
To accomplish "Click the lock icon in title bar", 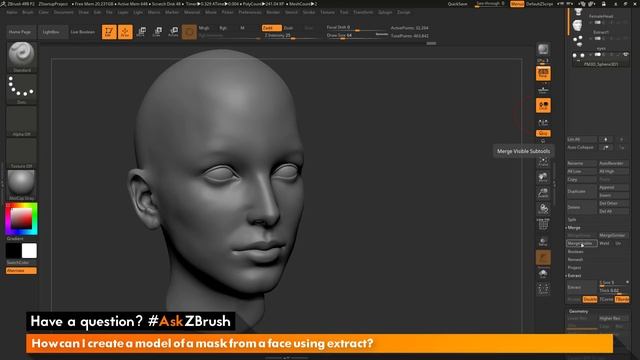I will [604, 4].
